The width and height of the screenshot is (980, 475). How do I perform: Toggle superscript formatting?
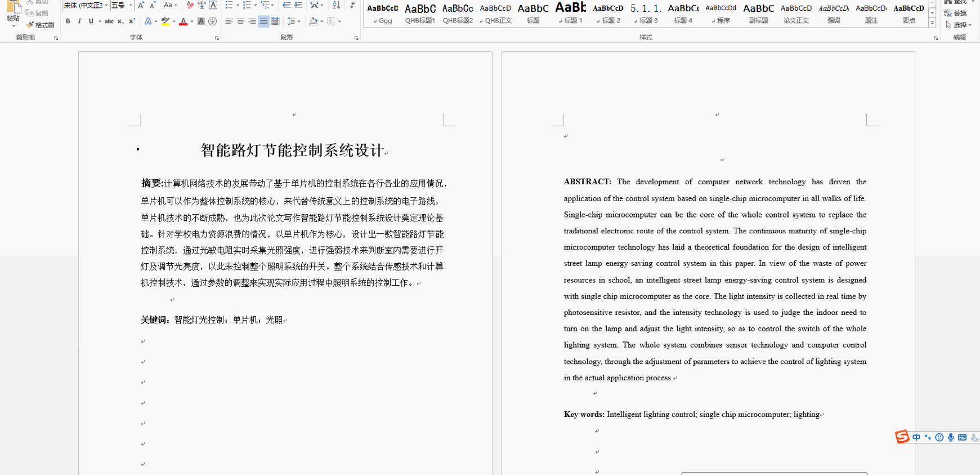point(132,21)
